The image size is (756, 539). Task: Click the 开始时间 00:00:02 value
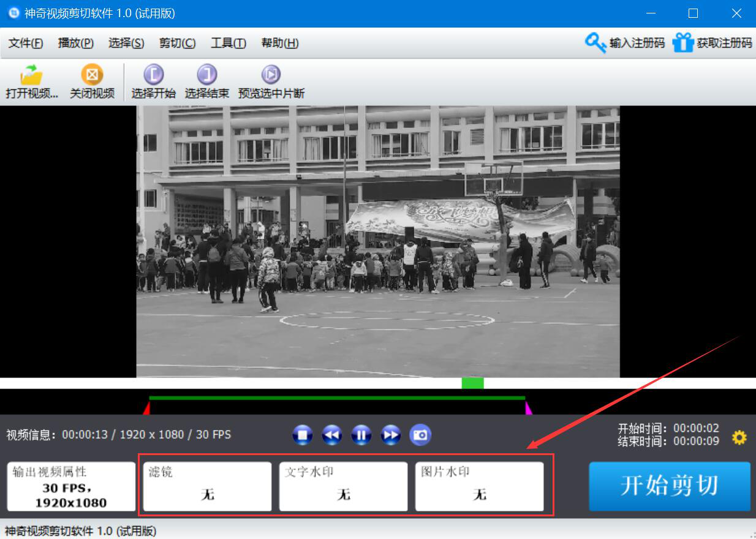[x=696, y=428]
